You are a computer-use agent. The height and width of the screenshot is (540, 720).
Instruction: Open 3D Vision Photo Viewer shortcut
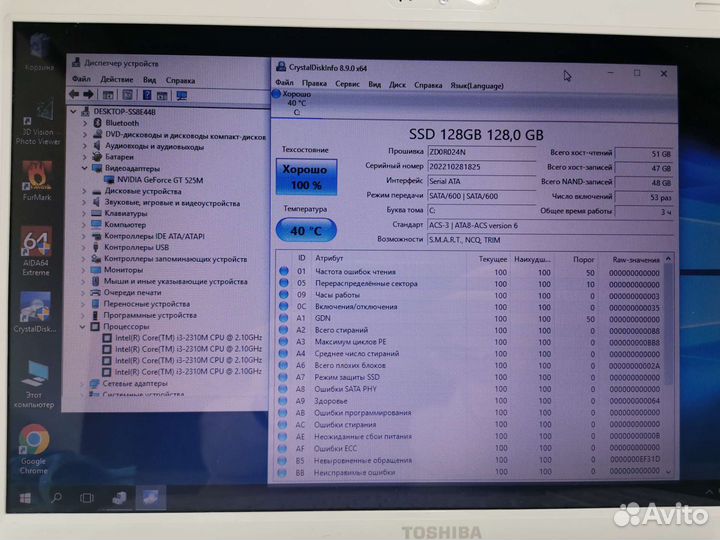tap(38, 123)
